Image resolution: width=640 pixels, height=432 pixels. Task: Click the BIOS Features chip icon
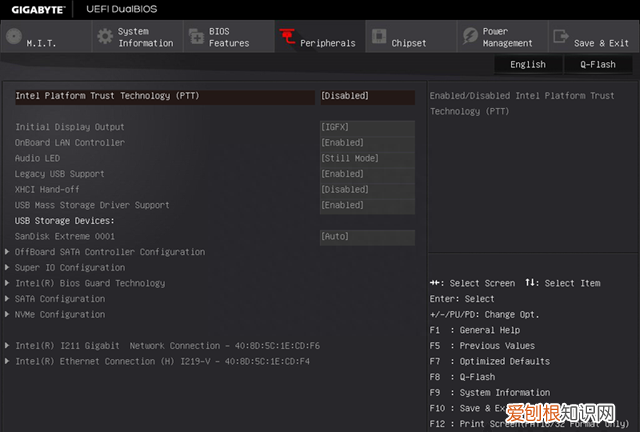tap(195, 37)
